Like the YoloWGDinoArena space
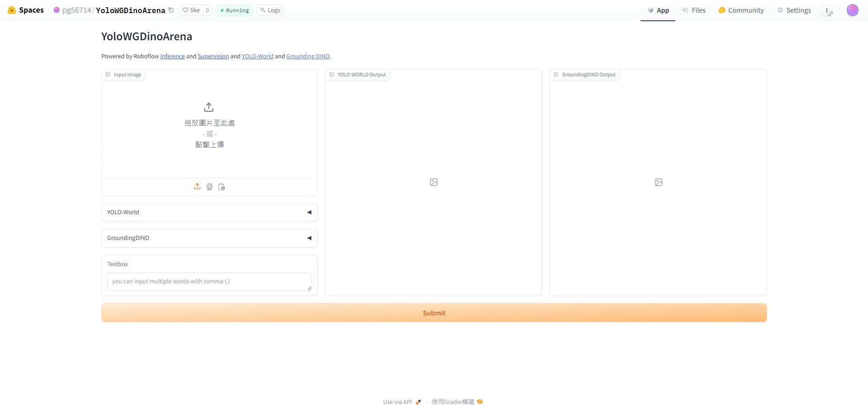The image size is (868, 408). click(191, 10)
